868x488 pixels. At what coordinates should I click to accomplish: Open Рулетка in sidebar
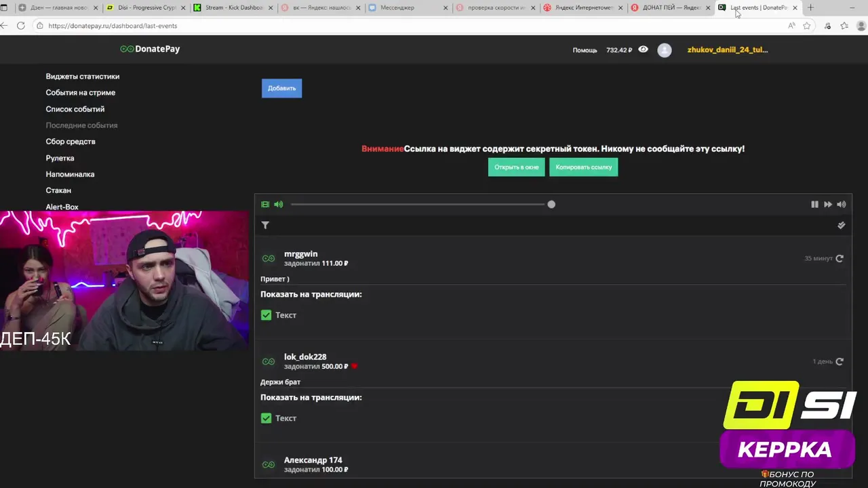pos(60,158)
